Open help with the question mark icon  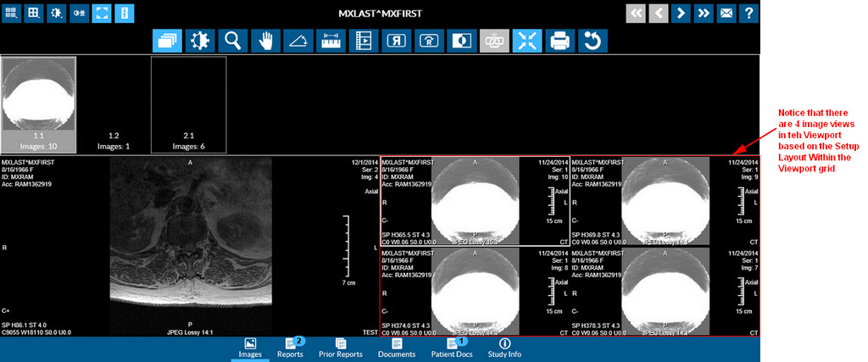(x=748, y=14)
